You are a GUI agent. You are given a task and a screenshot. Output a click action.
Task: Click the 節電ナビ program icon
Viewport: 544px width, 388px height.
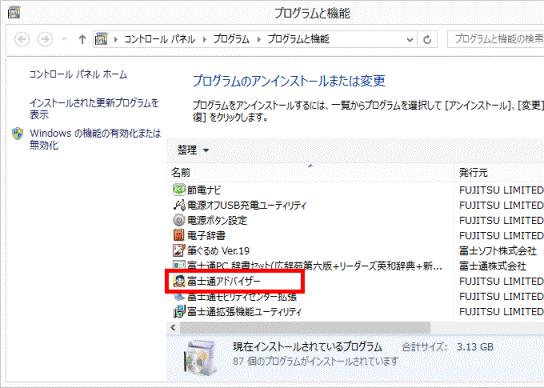(179, 189)
